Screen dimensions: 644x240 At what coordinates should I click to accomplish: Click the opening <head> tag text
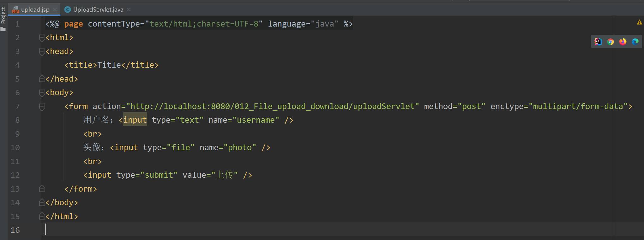pos(59,52)
